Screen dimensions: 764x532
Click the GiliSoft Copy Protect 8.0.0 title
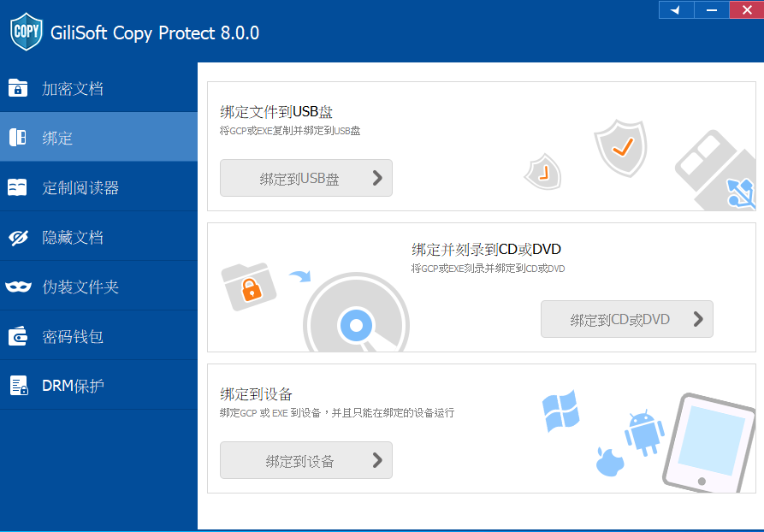pos(155,33)
